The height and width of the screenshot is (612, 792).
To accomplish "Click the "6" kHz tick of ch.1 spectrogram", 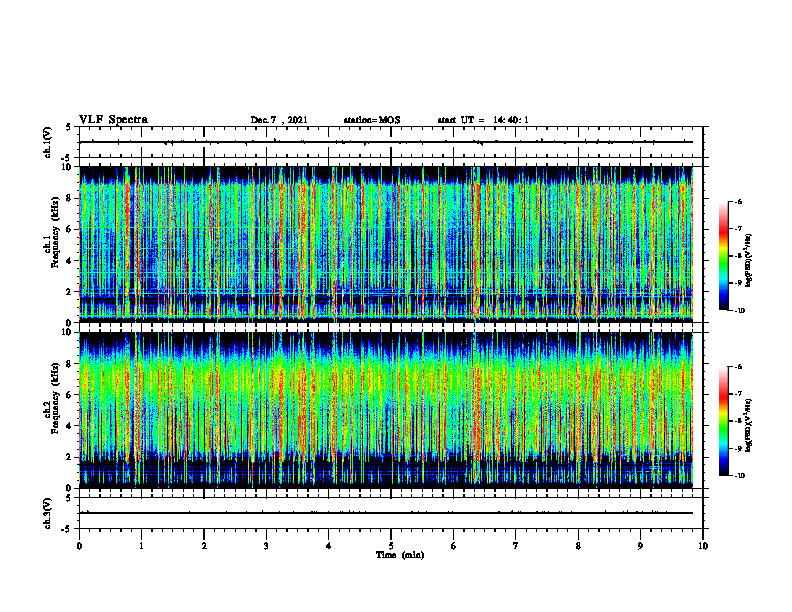I will coord(70,229).
